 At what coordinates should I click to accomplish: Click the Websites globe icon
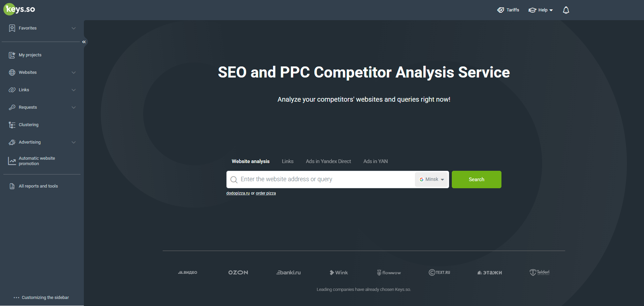tap(12, 72)
